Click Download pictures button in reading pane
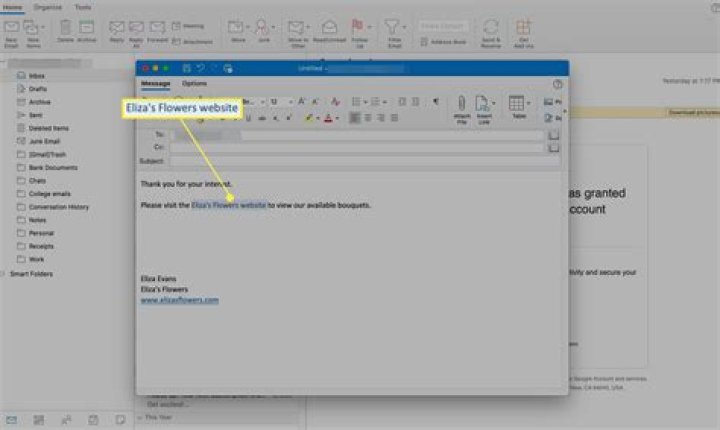The image size is (720, 430). point(693,113)
